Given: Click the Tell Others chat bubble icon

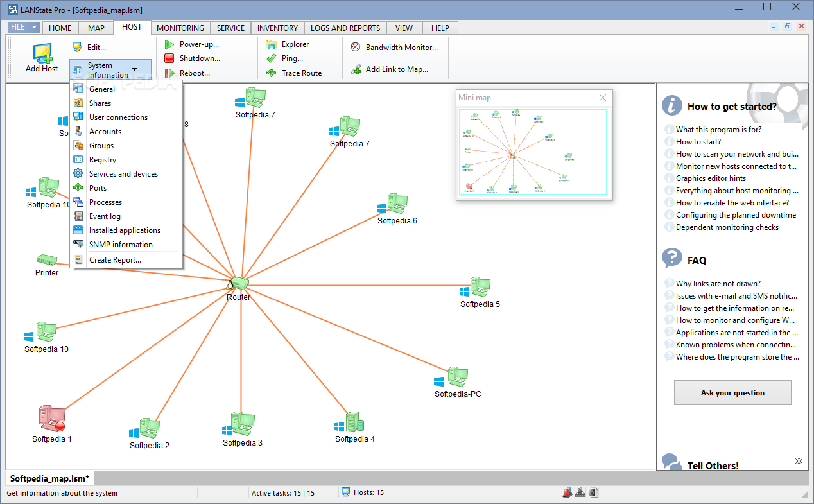Looking at the screenshot, I should tap(671, 462).
